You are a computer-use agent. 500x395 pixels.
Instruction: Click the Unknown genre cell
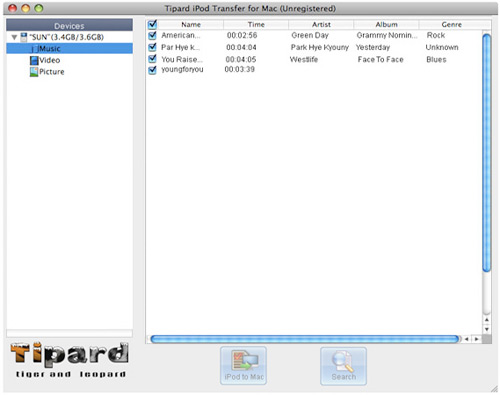(442, 47)
